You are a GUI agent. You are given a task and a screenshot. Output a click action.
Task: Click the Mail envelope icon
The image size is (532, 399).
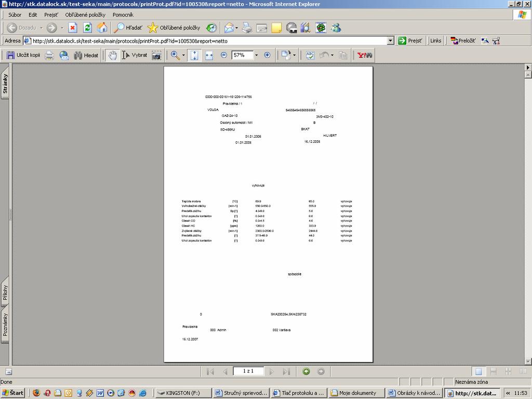click(229, 28)
